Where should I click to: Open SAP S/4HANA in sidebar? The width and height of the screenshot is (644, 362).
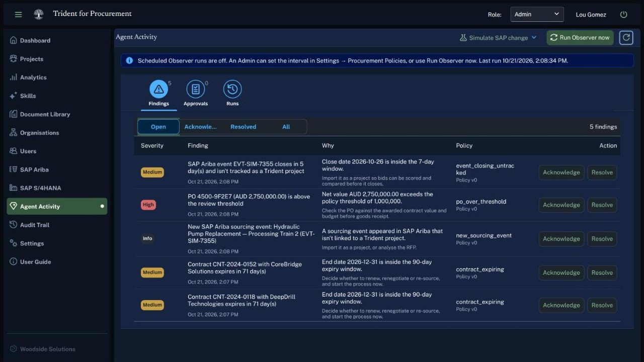pos(57,188)
